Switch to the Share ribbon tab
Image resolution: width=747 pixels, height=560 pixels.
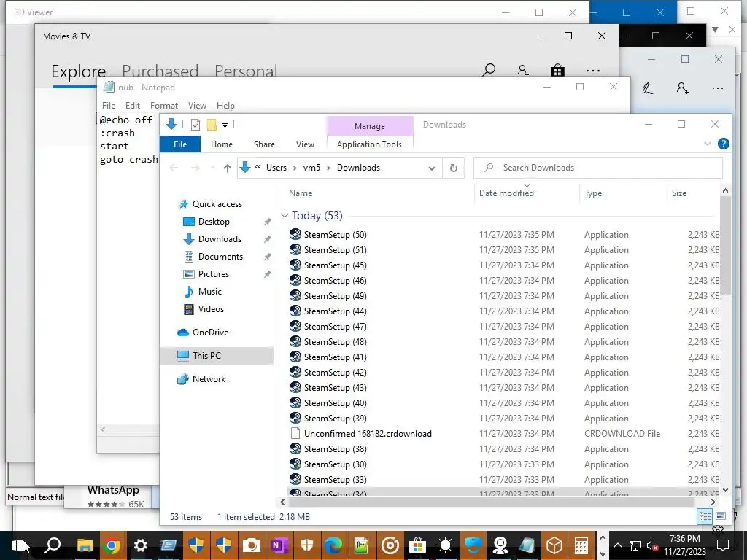click(264, 144)
